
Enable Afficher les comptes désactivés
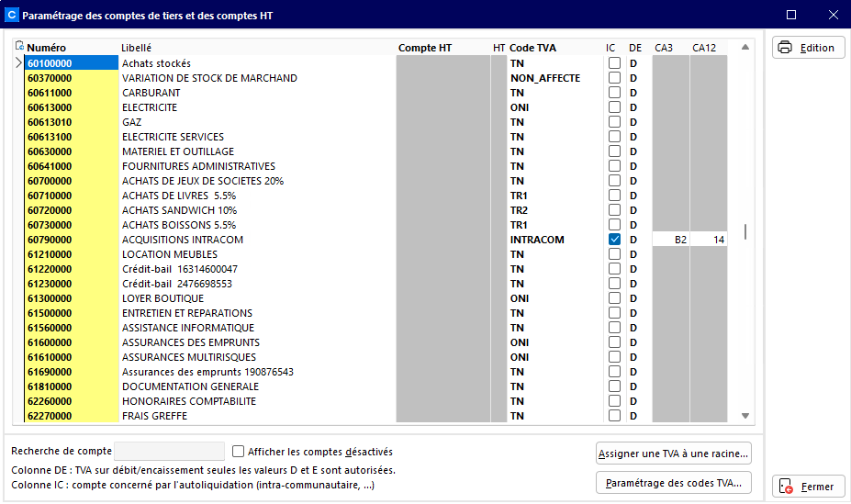point(239,452)
